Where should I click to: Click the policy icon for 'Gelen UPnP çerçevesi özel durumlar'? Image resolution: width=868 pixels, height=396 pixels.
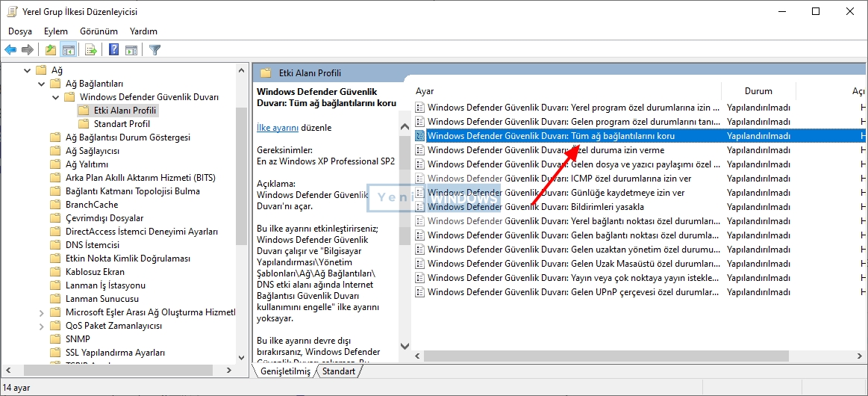420,292
